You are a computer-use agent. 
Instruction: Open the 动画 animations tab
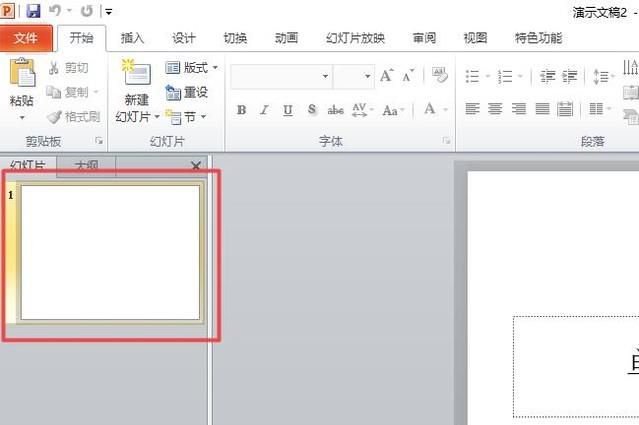pyautogui.click(x=286, y=38)
